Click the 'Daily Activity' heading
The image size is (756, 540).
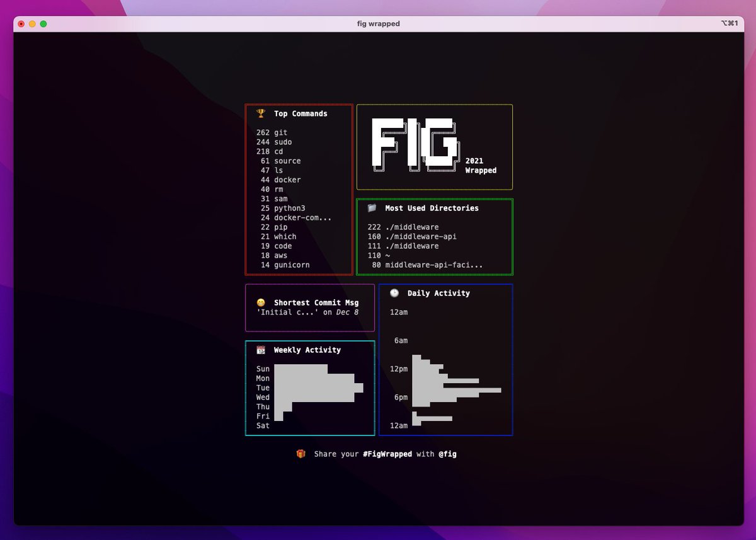tap(438, 293)
